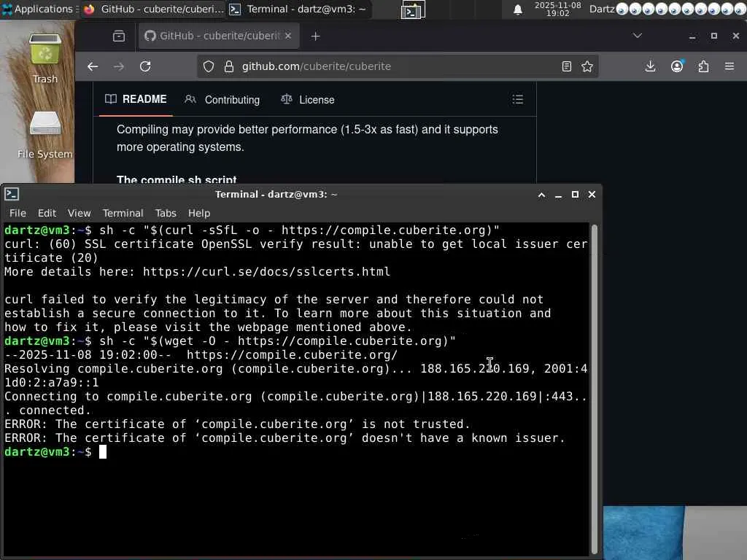Open the terminal Tabs menu
Screen dimensions: 747x560
pos(166,213)
